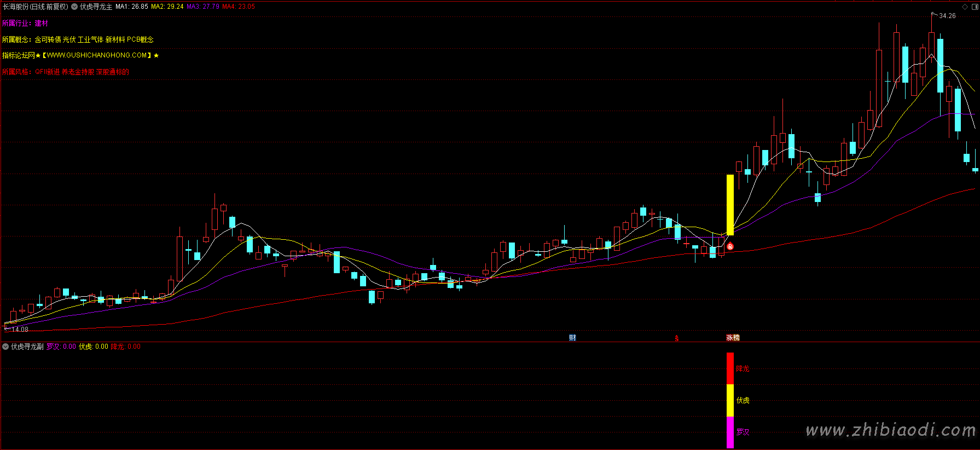Select the 长海股份(日线,前复权) chart title

pos(36,7)
